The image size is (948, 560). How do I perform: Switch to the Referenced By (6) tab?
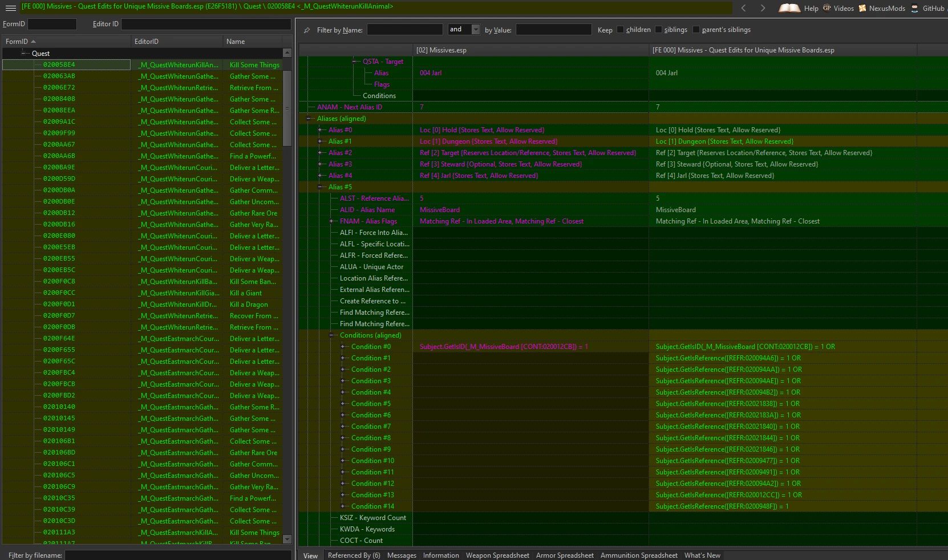click(354, 555)
